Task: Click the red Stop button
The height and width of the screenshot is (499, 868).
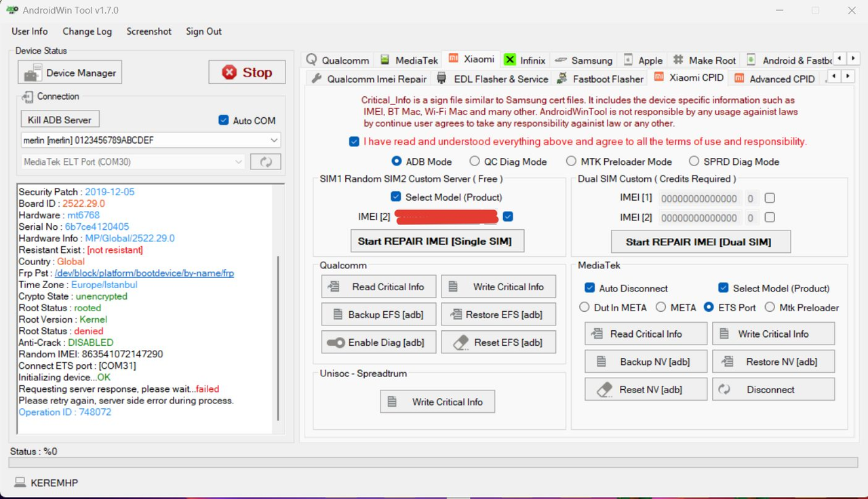Action: click(x=247, y=73)
